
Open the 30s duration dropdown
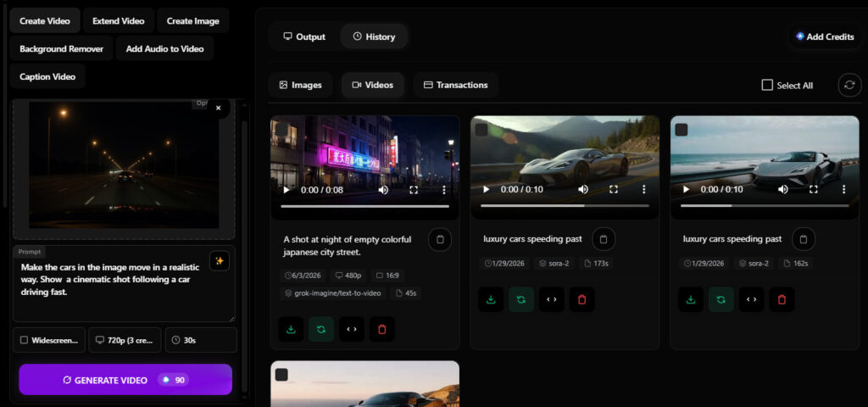[x=201, y=340]
